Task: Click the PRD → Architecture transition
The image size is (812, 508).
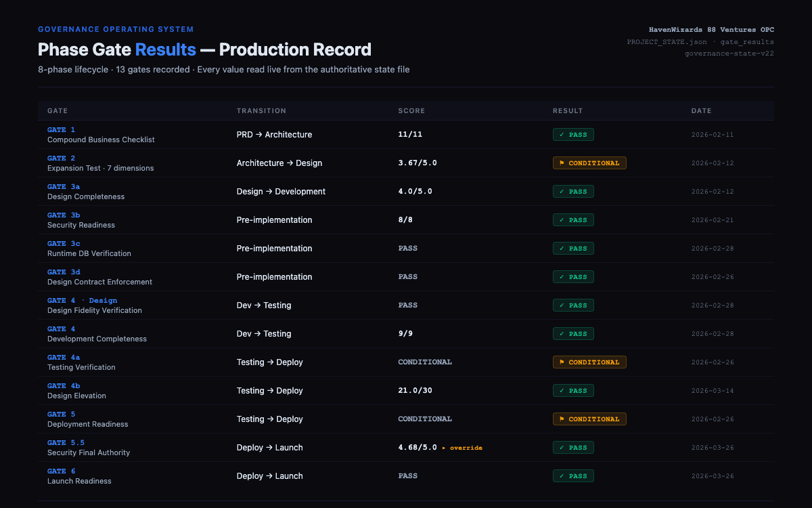Action: pyautogui.click(x=275, y=135)
